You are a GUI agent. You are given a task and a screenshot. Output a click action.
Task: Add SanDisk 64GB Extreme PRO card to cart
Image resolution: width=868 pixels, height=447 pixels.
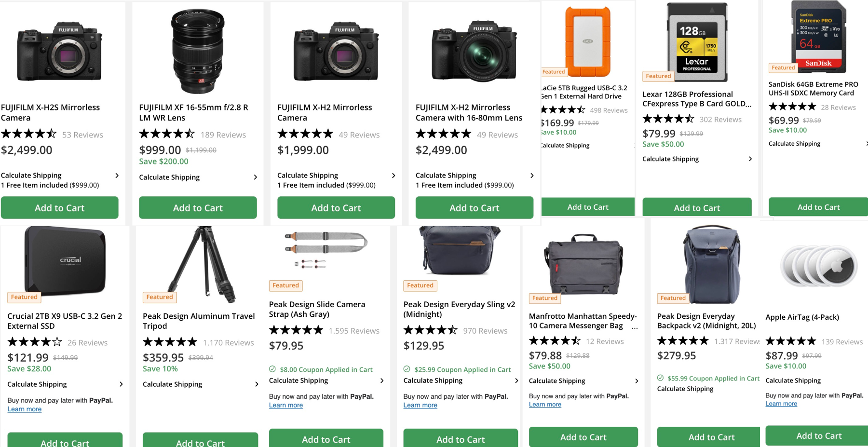point(818,207)
